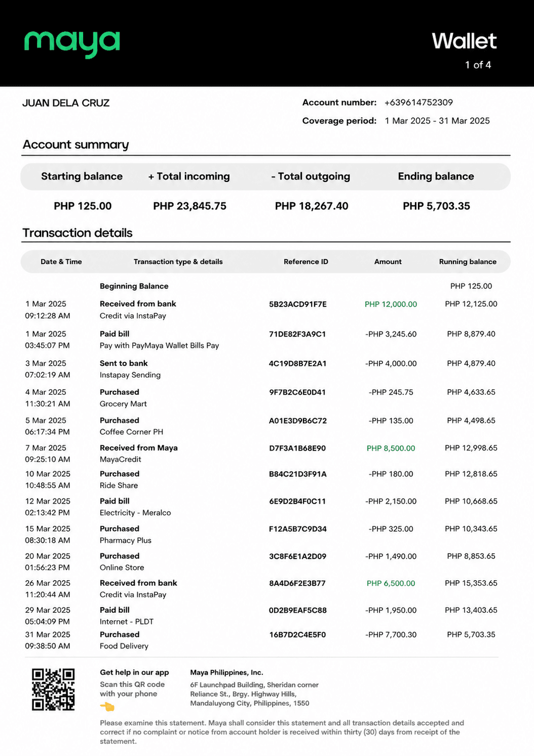Click the Pharmacy Plus purchase detail

point(126,540)
